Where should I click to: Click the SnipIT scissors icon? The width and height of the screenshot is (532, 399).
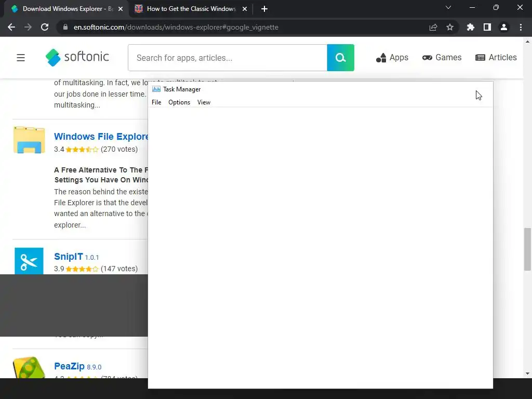click(29, 261)
